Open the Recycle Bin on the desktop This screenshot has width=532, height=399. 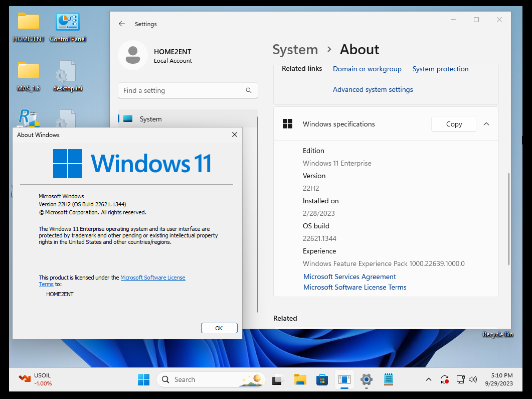[x=498, y=334]
